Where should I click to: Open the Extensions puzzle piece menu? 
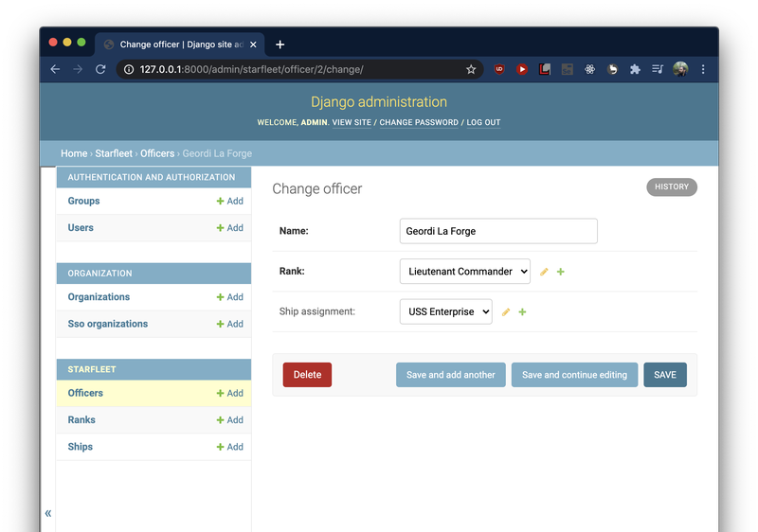[x=635, y=69]
